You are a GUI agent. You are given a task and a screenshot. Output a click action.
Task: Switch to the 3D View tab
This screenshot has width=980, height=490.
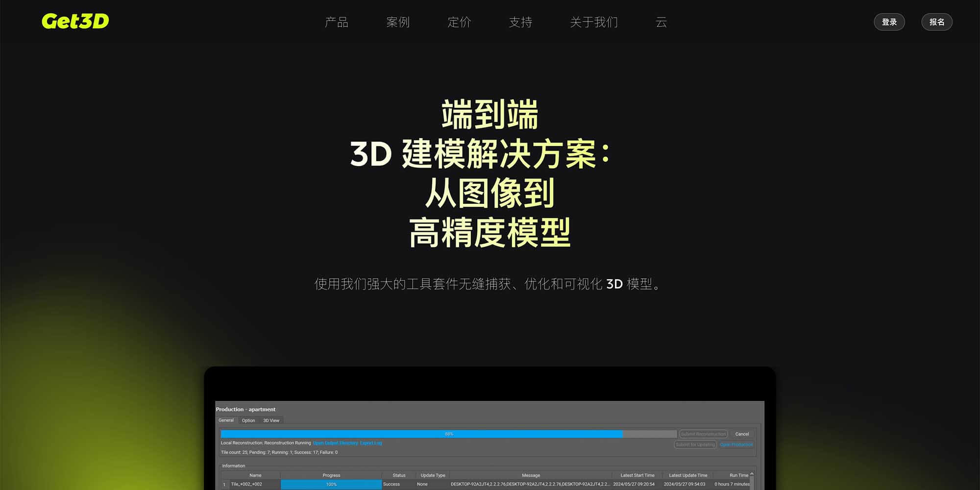point(271,420)
